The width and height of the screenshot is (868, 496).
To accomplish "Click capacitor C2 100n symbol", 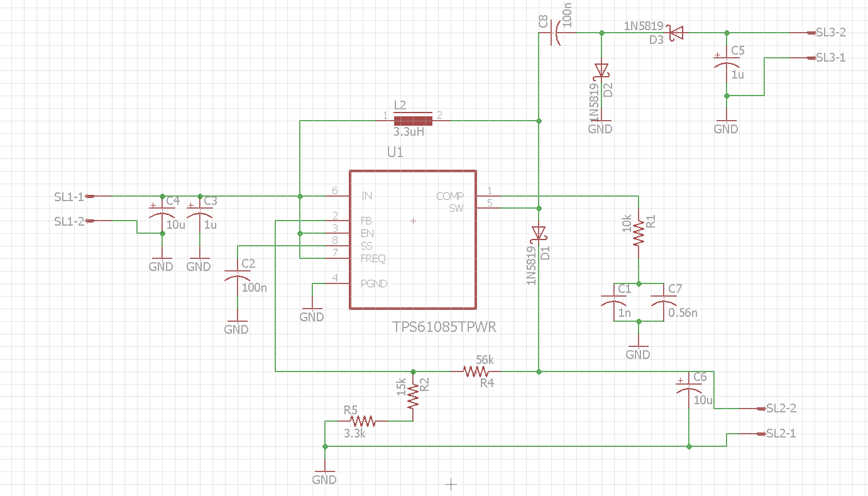I will click(x=237, y=275).
